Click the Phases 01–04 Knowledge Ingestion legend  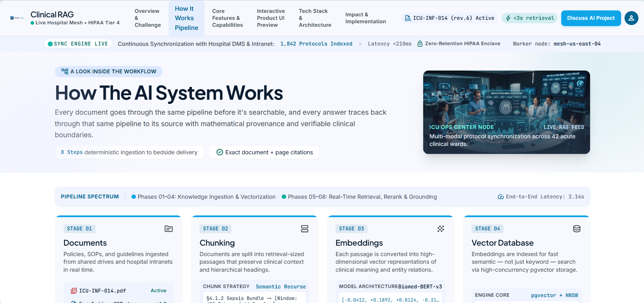click(203, 197)
